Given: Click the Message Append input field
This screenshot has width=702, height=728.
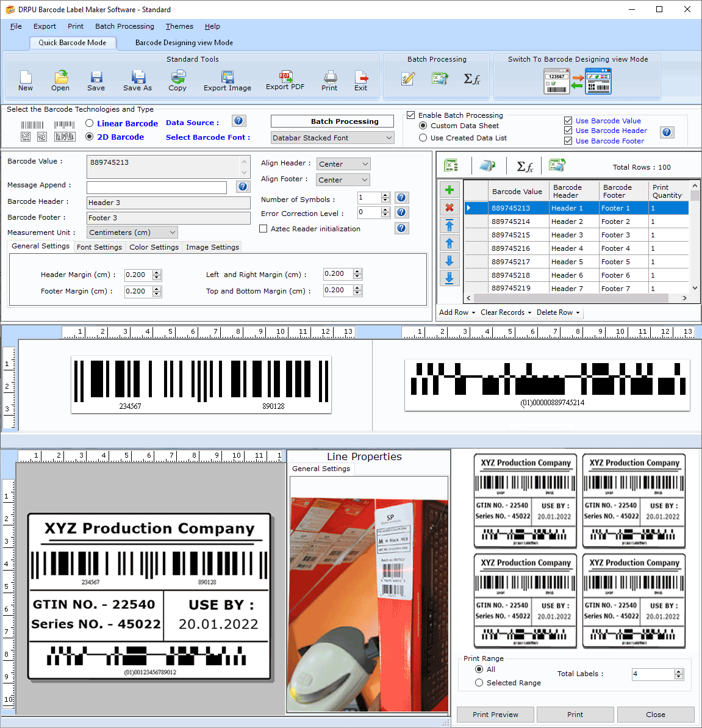Looking at the screenshot, I should click(157, 187).
